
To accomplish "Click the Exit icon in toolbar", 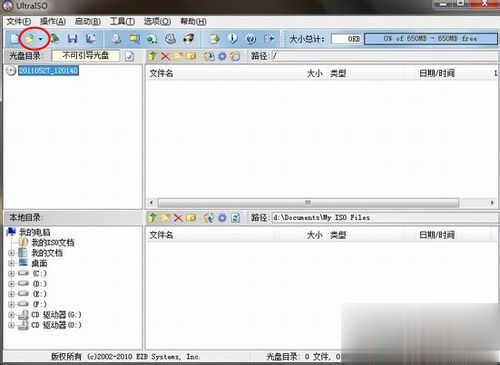I will [x=269, y=39].
